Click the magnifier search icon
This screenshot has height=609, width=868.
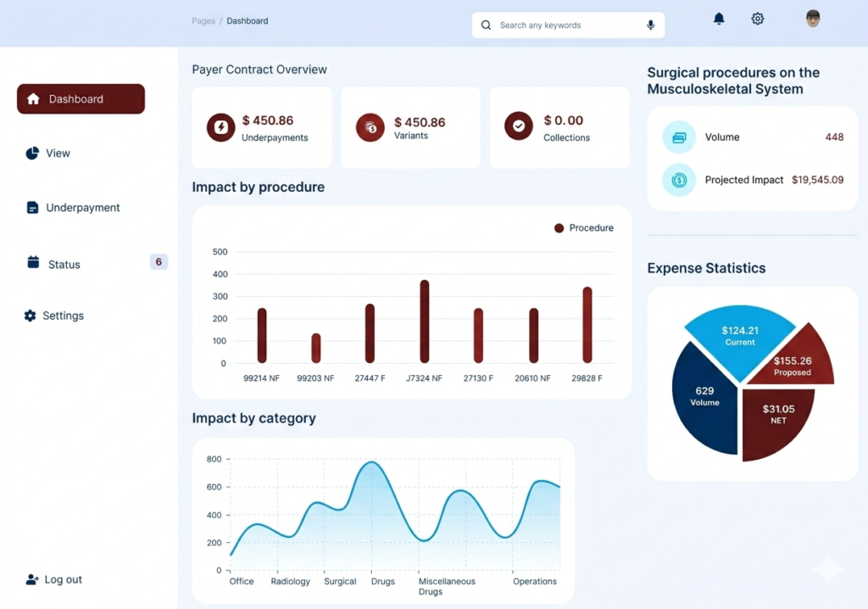pyautogui.click(x=487, y=25)
